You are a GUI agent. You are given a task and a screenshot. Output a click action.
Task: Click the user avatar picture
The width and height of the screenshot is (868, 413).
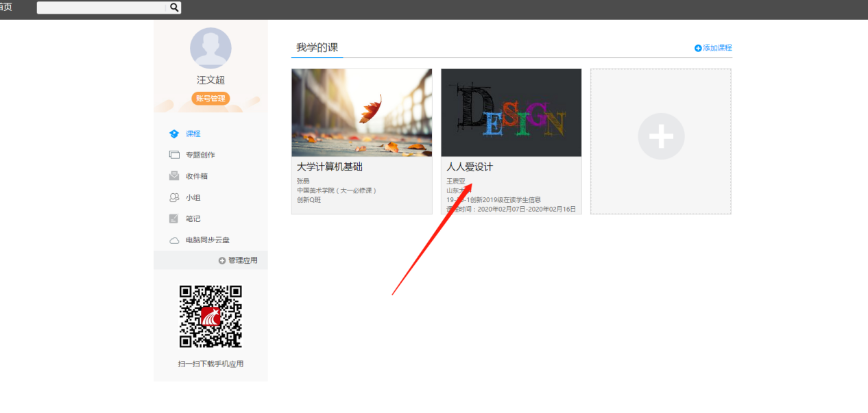coord(210,48)
